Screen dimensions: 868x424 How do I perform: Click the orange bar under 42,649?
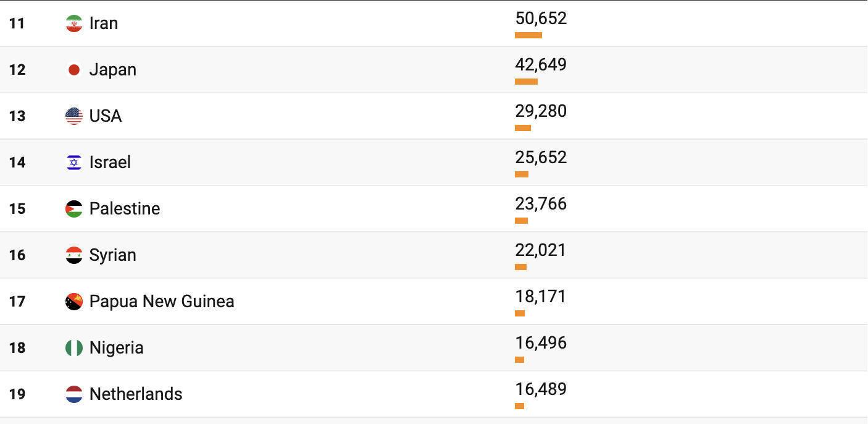(x=526, y=82)
